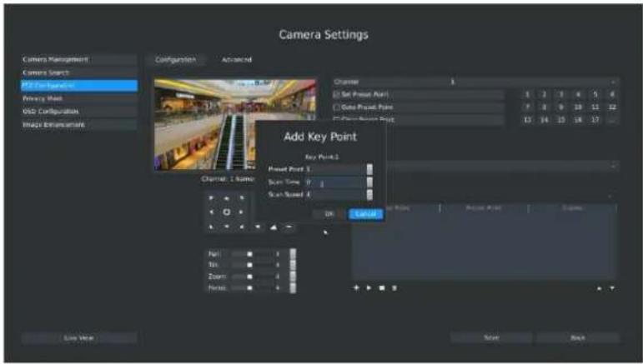The image size is (643, 364).
Task: Click the plus icon to add key point
Action: pos(356,288)
